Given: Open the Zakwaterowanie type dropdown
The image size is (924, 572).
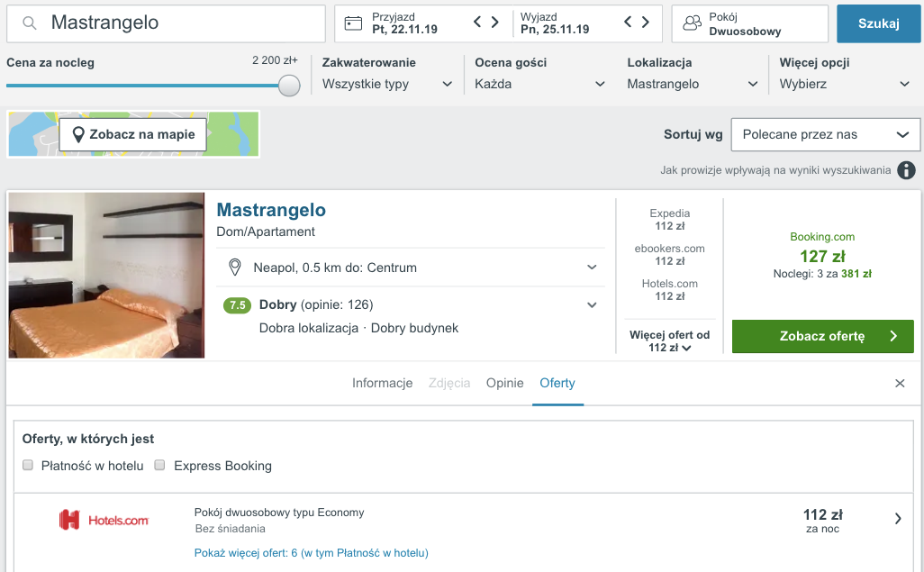Looking at the screenshot, I should tap(387, 84).
